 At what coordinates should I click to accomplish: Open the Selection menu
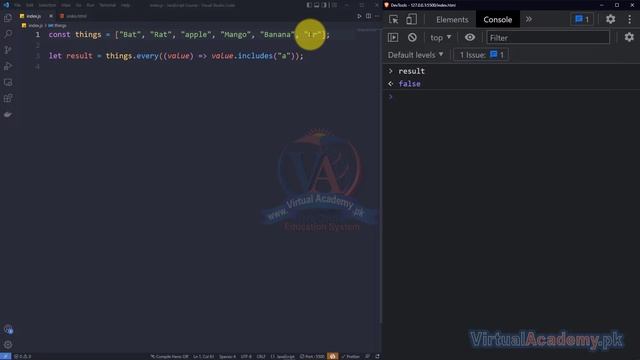(47, 5)
